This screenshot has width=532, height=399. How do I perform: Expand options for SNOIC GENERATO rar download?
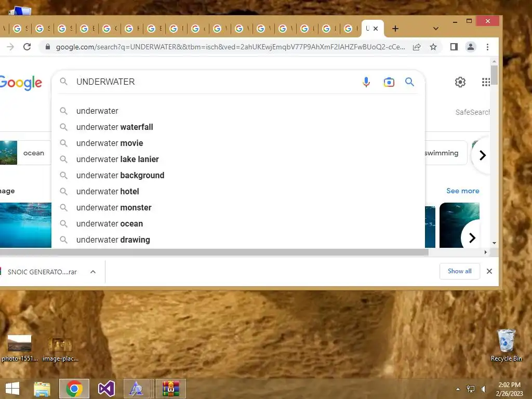tap(93, 272)
